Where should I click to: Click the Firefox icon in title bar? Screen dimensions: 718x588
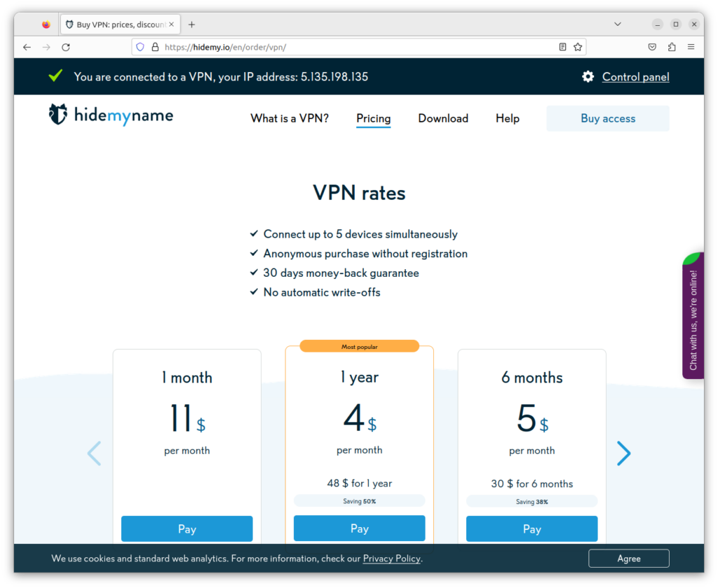(46, 25)
